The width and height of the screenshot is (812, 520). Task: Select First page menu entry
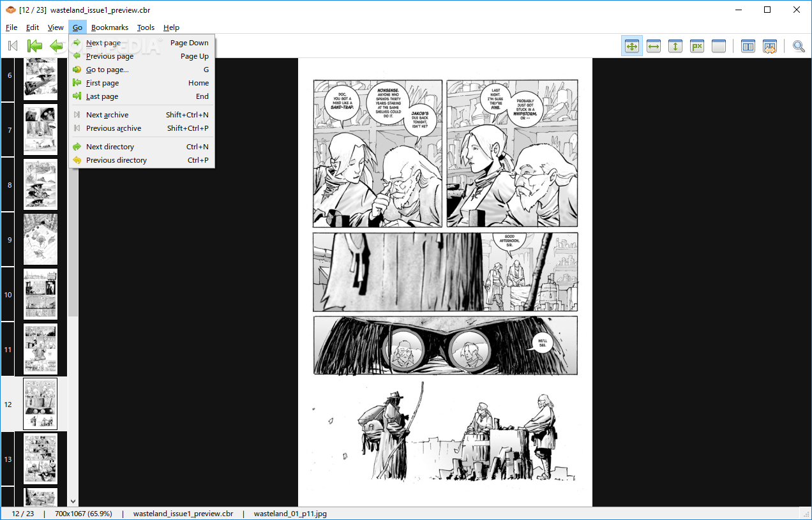click(x=142, y=83)
